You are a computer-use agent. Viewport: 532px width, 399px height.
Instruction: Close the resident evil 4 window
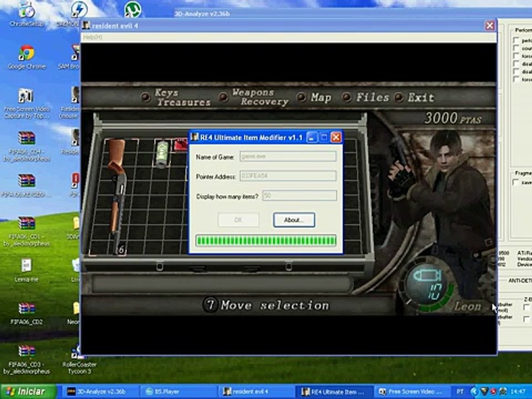489,25
